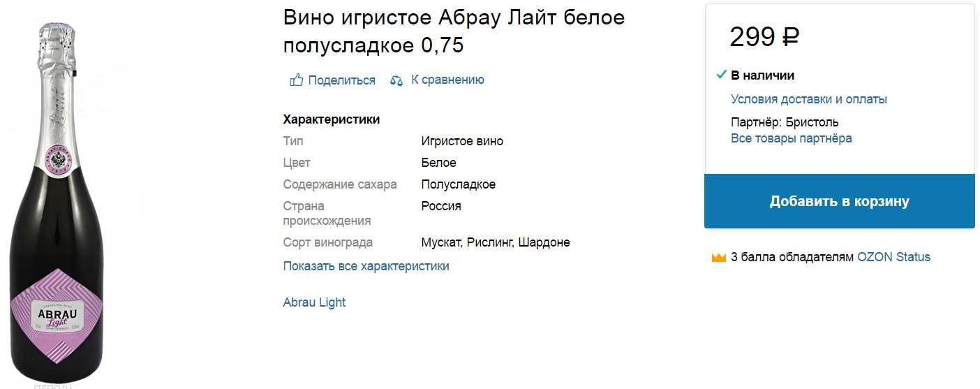980x389 pixels.
Task: Click the comparison scales icon
Action: pos(396,80)
